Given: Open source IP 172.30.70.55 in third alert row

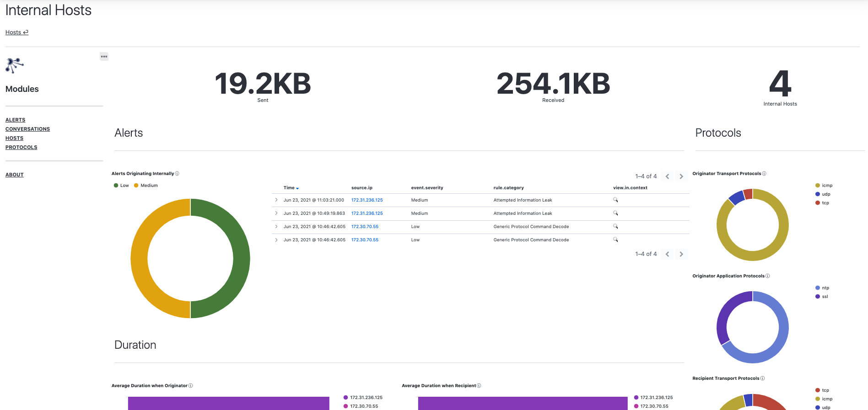Looking at the screenshot, I should 365,227.
